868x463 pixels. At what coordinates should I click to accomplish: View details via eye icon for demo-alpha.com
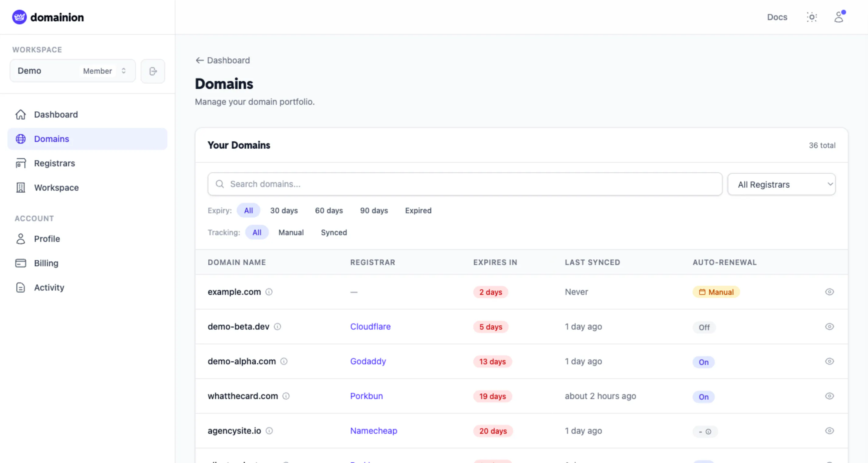click(x=830, y=361)
